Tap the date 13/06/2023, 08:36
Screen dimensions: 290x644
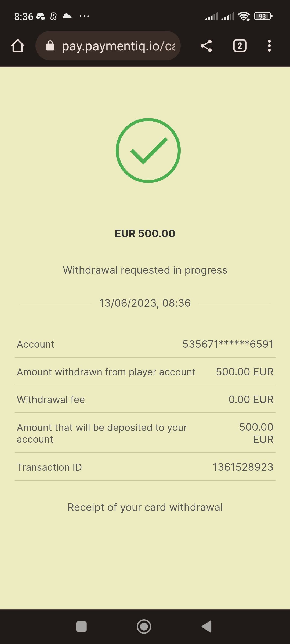145,303
